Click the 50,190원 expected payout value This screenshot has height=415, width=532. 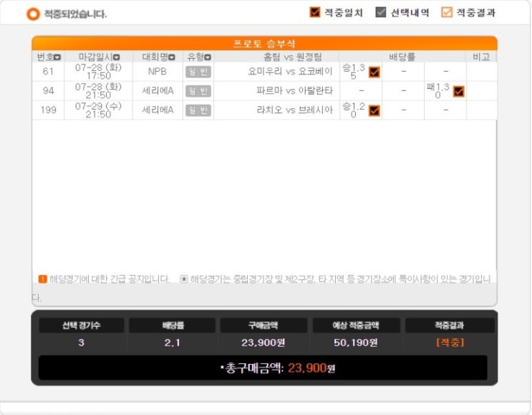356,343
